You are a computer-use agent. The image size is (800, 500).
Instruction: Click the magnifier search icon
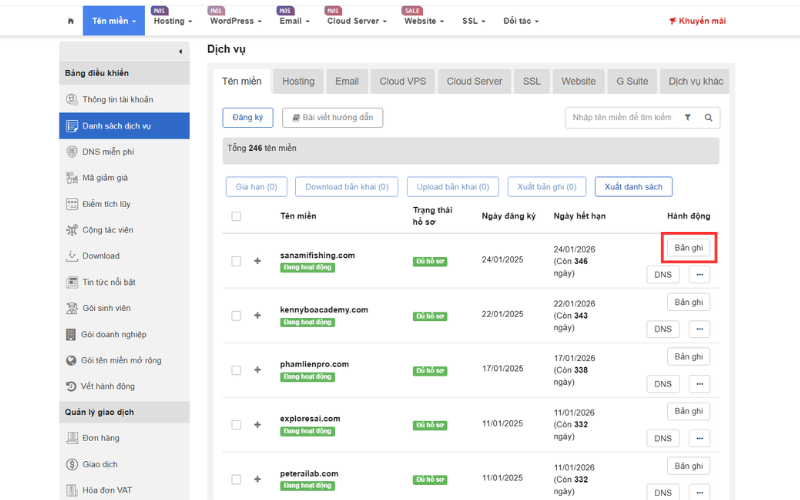pos(709,117)
